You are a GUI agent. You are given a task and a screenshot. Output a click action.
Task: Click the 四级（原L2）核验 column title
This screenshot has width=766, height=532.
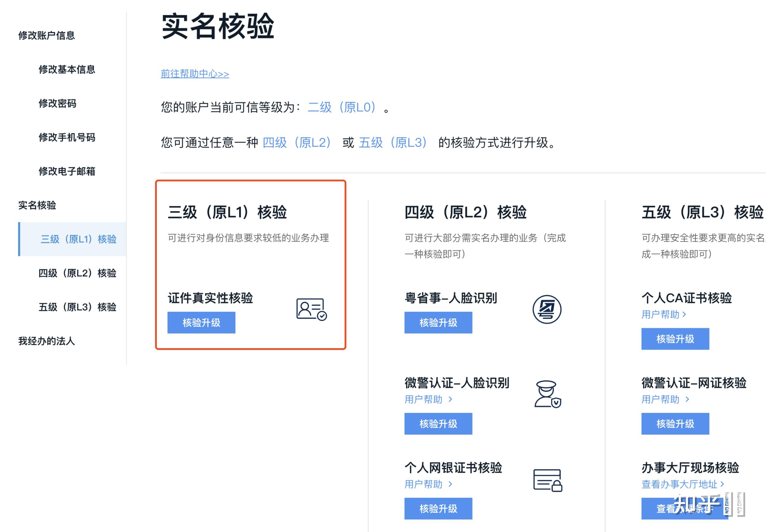point(465,212)
